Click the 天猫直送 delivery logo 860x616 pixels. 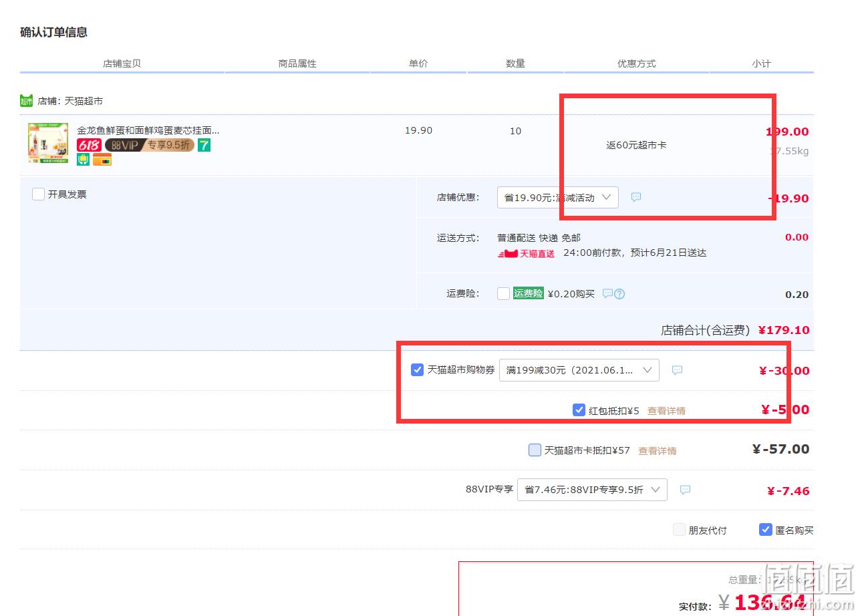526,253
